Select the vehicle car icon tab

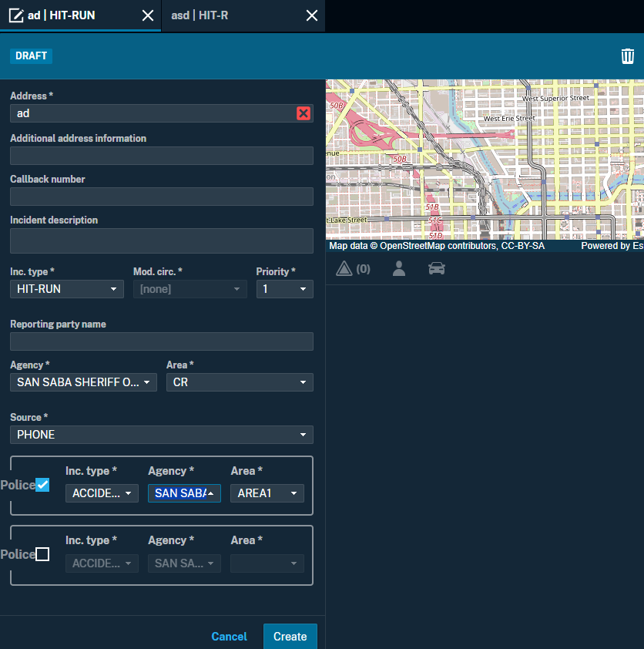[x=437, y=269]
